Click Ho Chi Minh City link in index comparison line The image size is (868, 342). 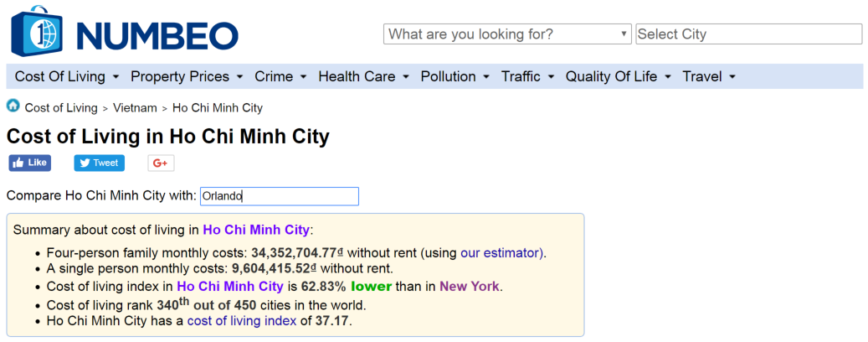(229, 288)
